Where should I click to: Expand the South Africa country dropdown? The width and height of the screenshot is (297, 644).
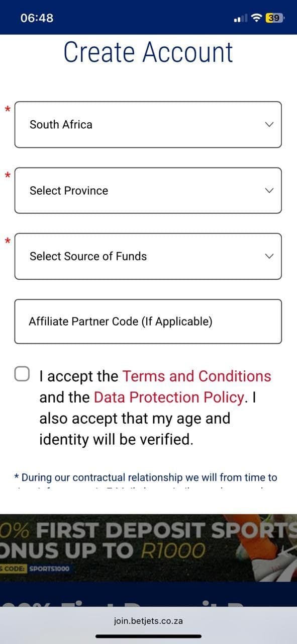click(x=148, y=124)
